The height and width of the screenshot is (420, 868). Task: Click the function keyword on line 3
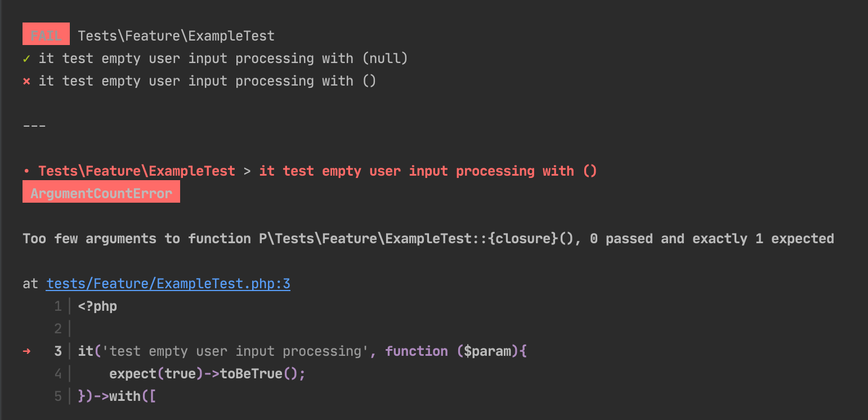(x=417, y=351)
